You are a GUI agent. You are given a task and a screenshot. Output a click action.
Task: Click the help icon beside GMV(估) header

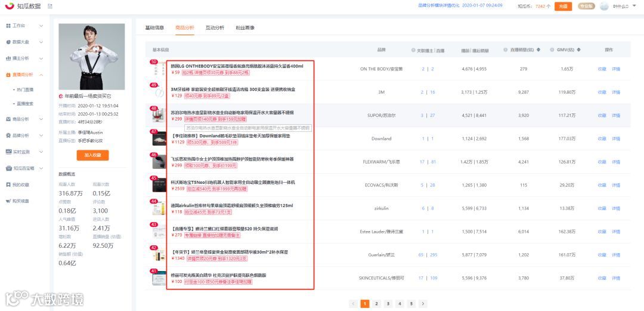click(552, 50)
